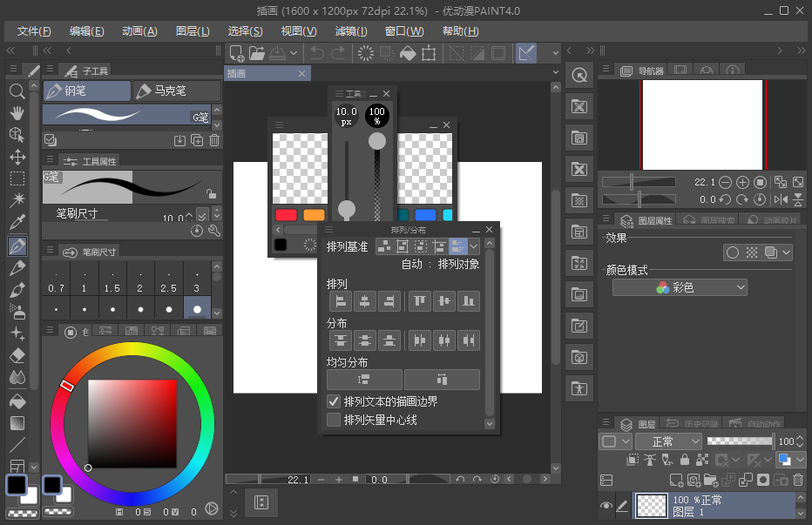Pick the red color swatch
The height and width of the screenshot is (525, 812).
click(x=286, y=215)
